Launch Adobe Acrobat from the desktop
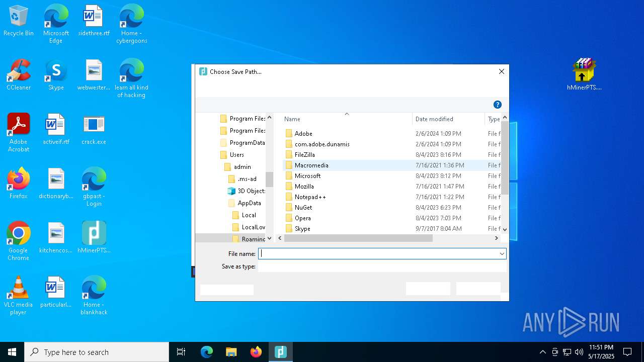Screen dimensions: 644x362 click(19, 133)
